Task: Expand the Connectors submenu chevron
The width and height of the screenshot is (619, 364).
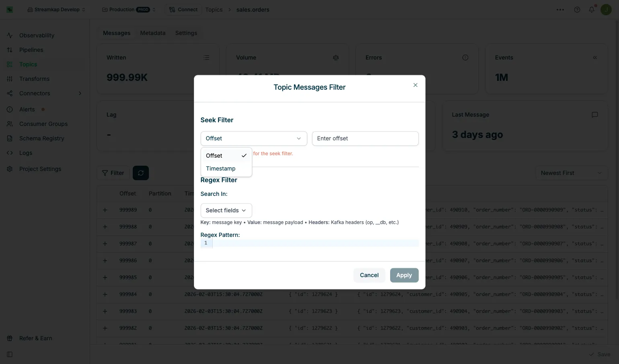Action: coord(80,93)
